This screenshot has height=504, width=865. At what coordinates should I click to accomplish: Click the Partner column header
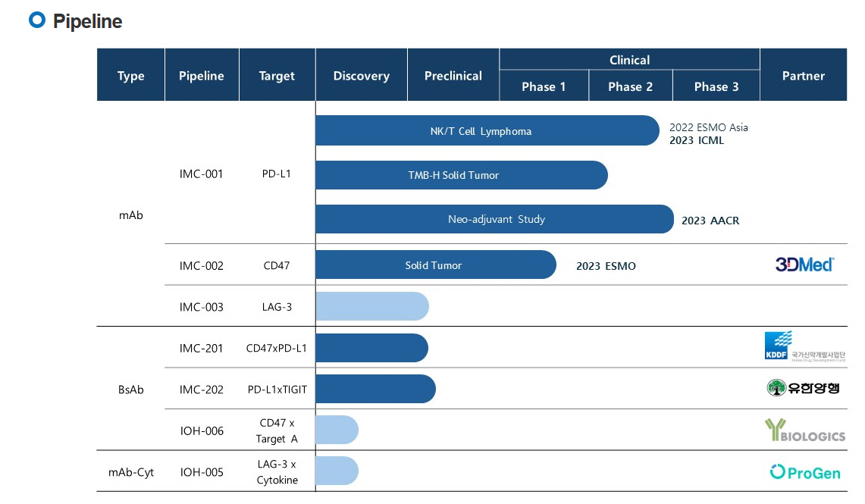click(804, 74)
